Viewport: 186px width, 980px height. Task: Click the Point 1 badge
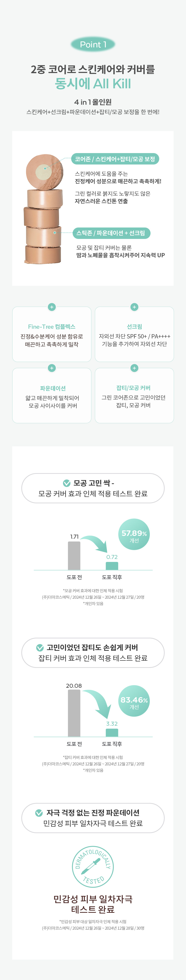coord(93,44)
